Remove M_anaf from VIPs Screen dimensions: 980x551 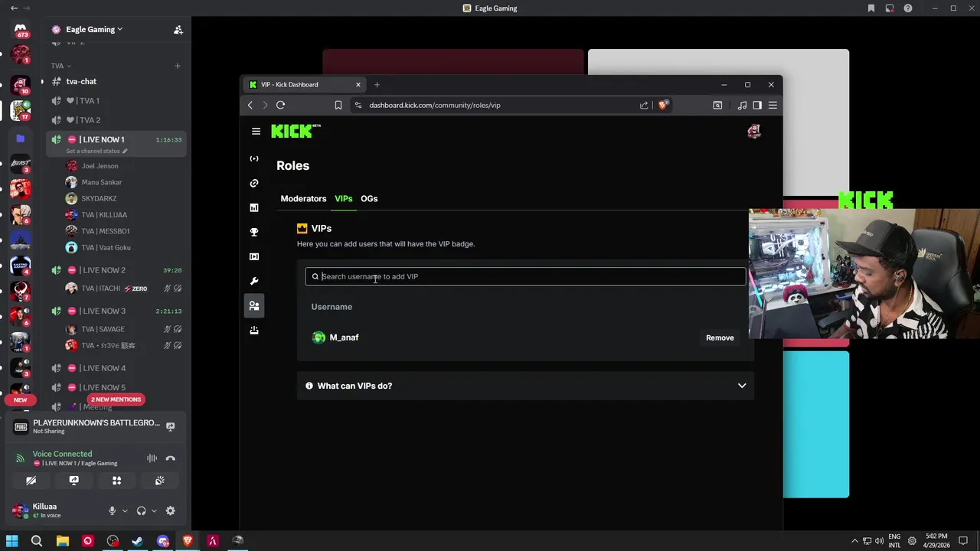720,337
